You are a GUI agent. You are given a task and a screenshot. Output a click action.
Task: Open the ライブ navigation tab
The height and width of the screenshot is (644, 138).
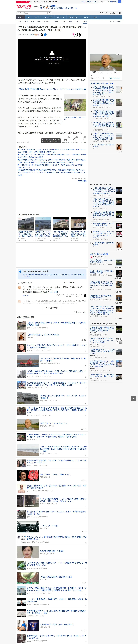(37, 17)
